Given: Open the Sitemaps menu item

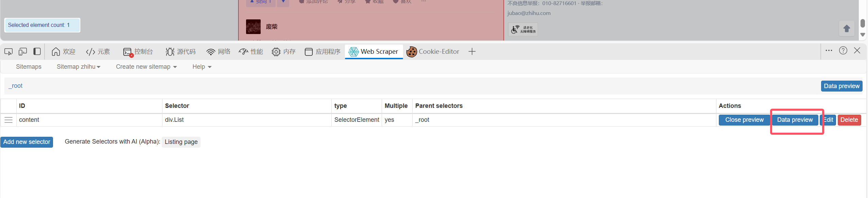Looking at the screenshot, I should coord(29,67).
